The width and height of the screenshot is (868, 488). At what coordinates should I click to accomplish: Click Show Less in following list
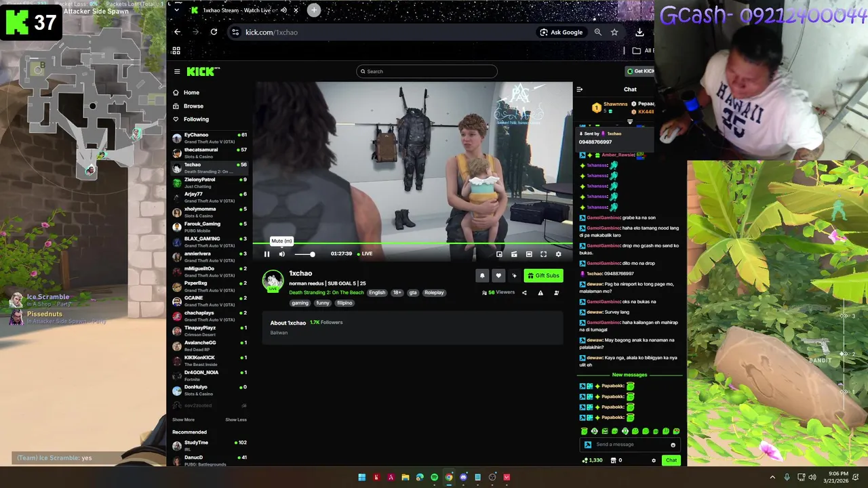coord(236,420)
